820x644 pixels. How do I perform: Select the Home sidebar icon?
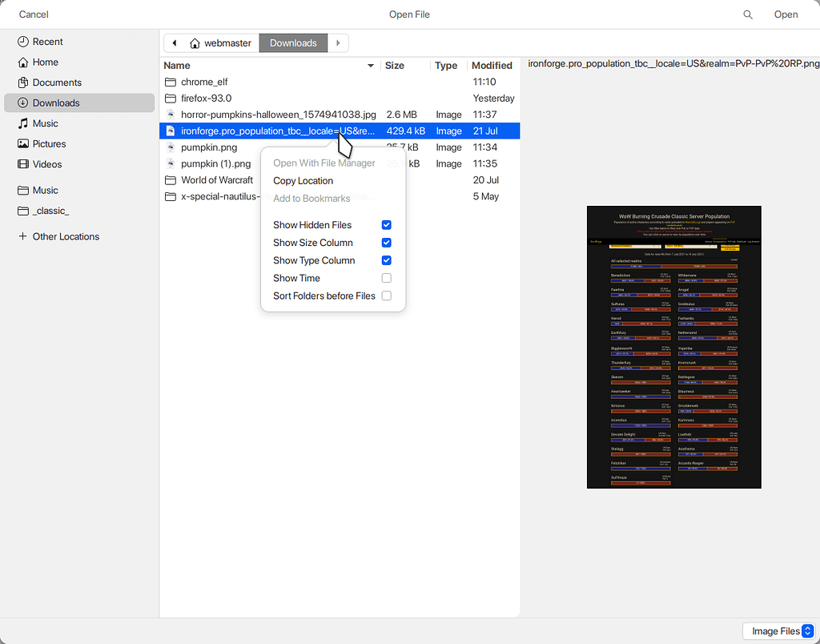22,62
